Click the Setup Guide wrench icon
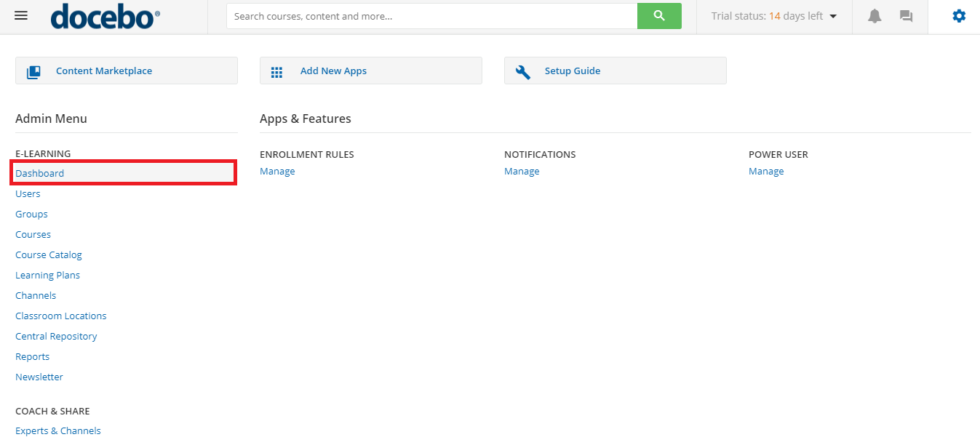The width and height of the screenshot is (980, 437). point(522,71)
